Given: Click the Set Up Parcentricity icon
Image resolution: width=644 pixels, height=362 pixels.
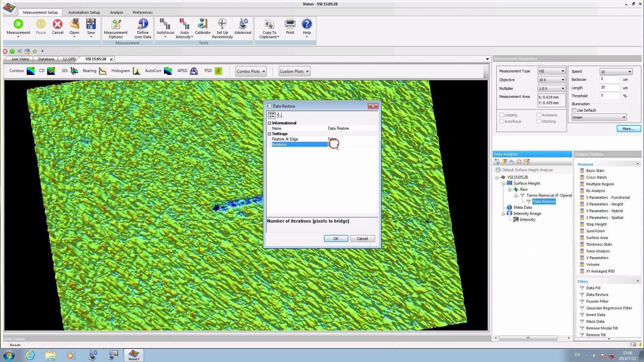Looking at the screenshot, I should point(222,24).
